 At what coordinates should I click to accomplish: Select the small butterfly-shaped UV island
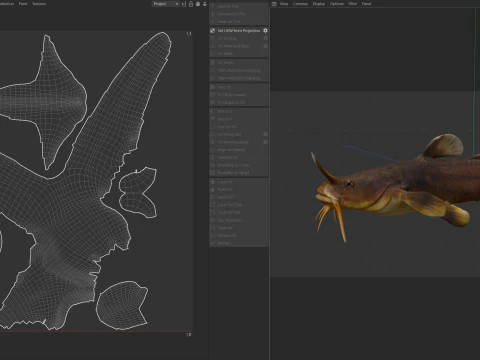coord(138,193)
